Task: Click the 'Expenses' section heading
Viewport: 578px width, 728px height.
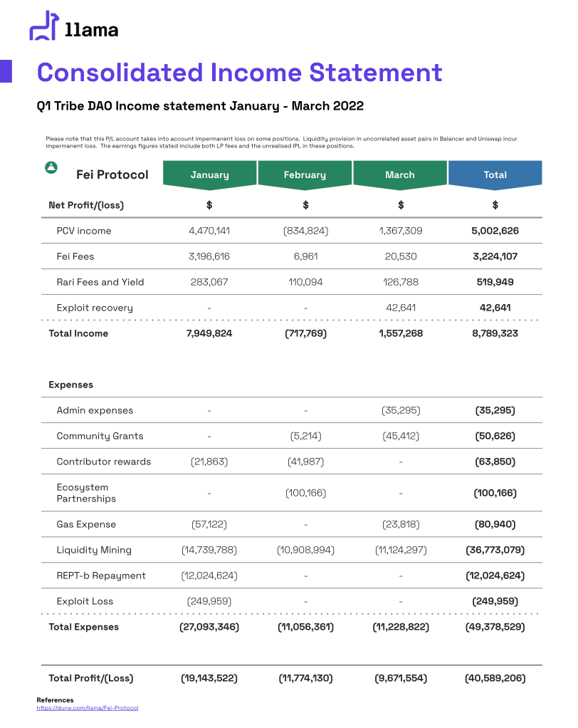Action: 71,385
